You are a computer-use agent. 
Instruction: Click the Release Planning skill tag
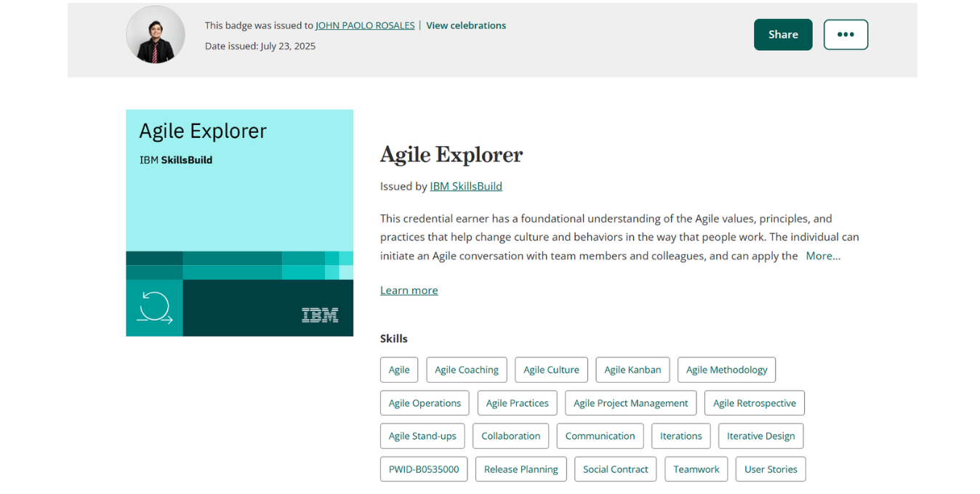coord(521,469)
